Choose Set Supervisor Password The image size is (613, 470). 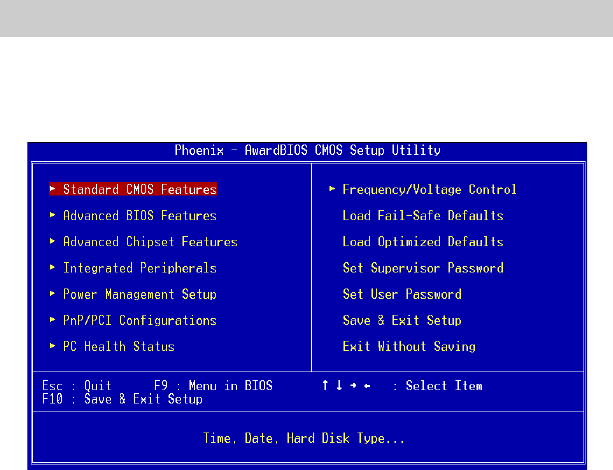click(x=423, y=268)
